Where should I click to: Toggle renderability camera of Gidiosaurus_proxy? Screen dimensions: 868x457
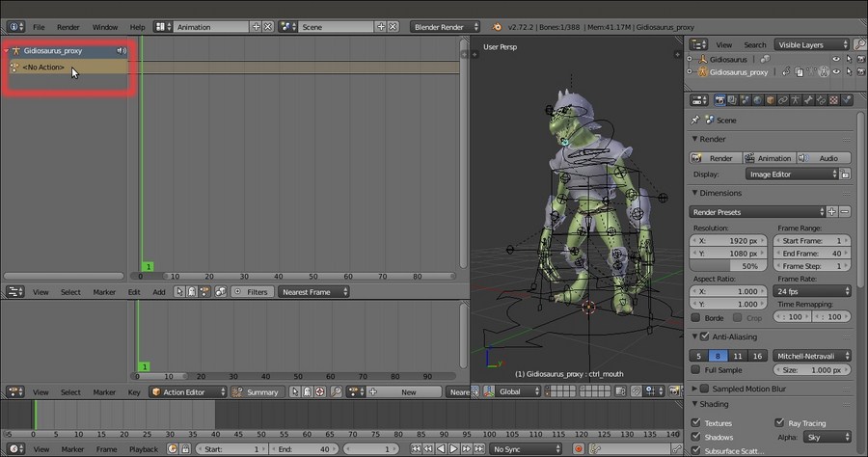point(861,72)
